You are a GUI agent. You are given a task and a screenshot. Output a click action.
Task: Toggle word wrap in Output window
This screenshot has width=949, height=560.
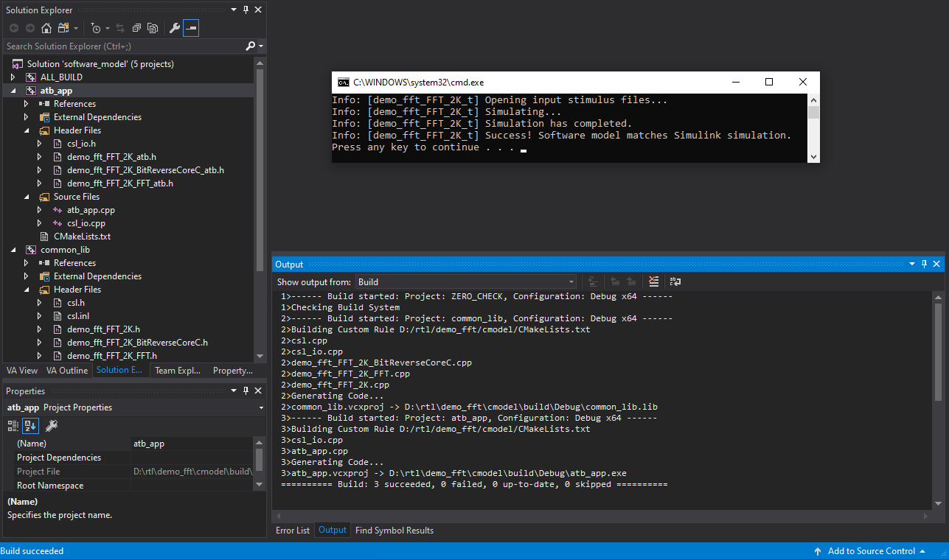(675, 281)
